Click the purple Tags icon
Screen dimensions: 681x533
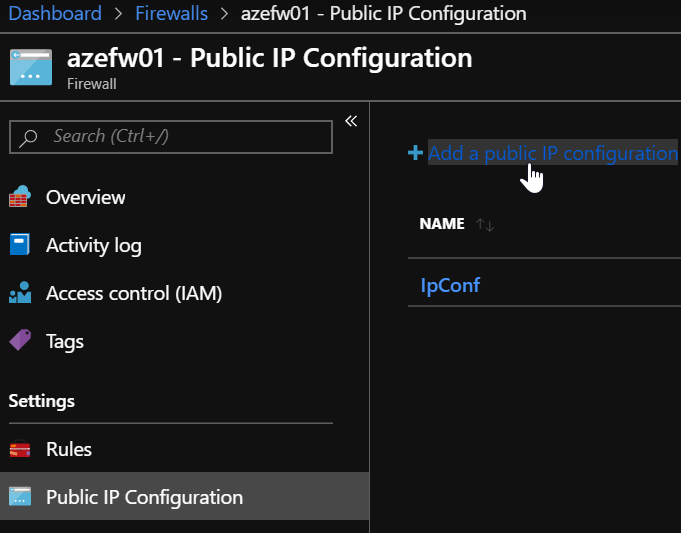pos(20,341)
